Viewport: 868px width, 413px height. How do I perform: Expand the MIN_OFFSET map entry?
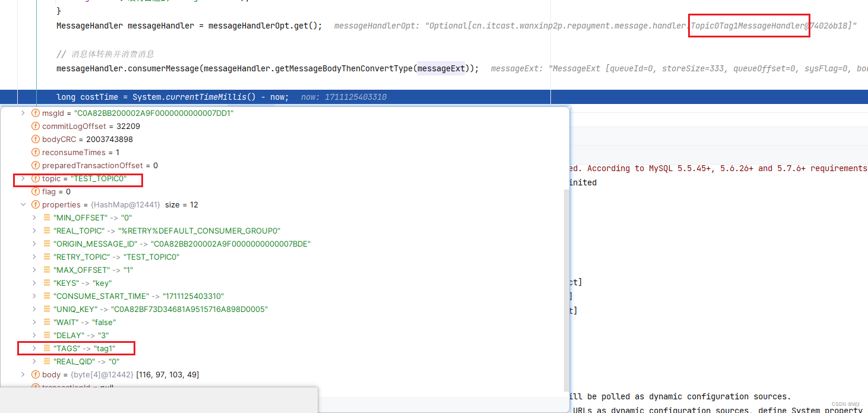34,217
